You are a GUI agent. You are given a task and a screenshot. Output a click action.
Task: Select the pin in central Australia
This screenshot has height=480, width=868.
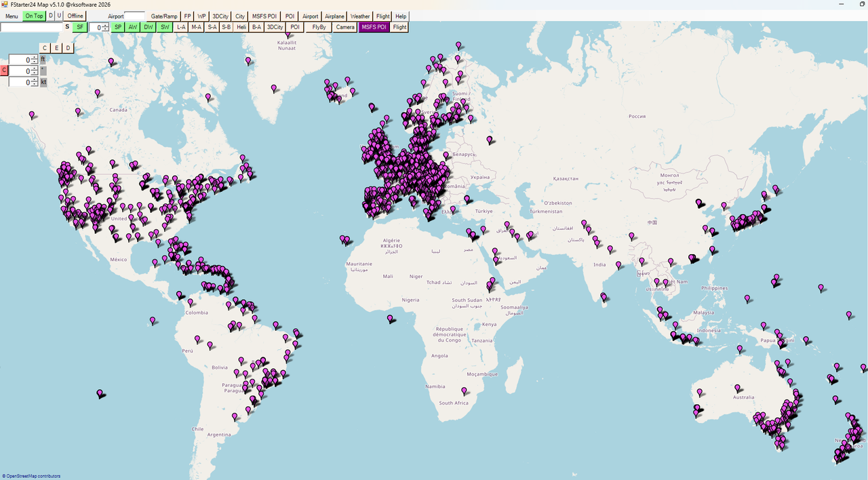737,388
